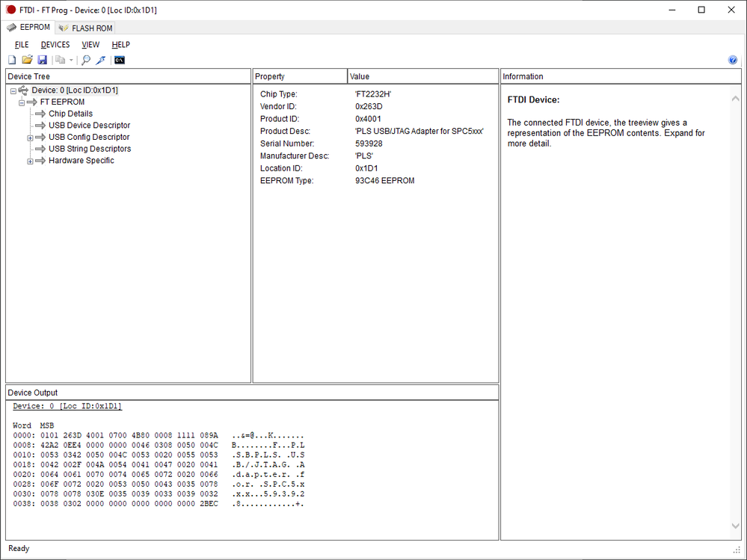Open the DEVICES menu
Image resolution: width=747 pixels, height=560 pixels.
[x=55, y=45]
